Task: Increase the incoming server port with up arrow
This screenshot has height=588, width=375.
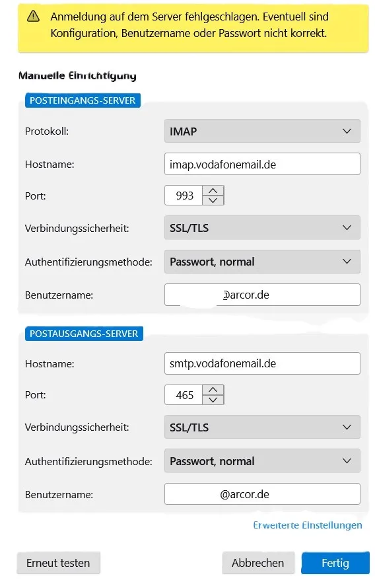Action: [x=213, y=190]
